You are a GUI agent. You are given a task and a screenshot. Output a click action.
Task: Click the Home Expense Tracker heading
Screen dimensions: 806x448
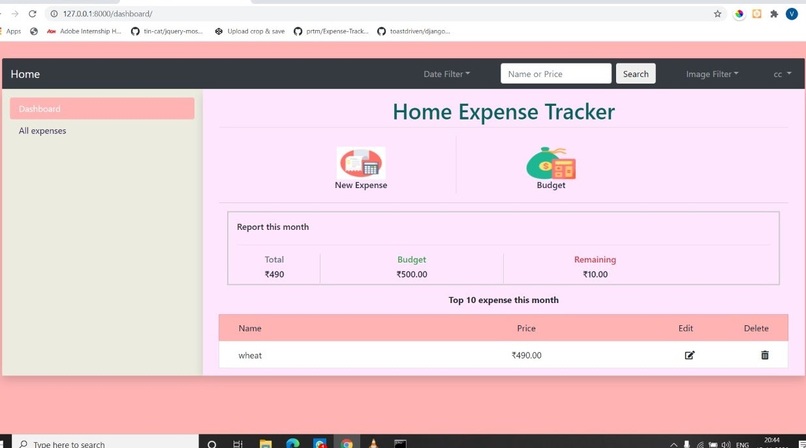(504, 111)
